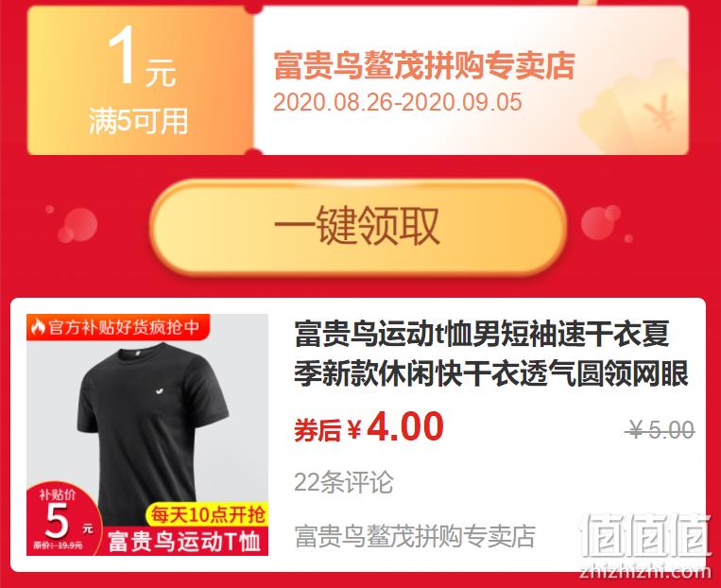Open the 22条评论 reviews link

pos(343,482)
